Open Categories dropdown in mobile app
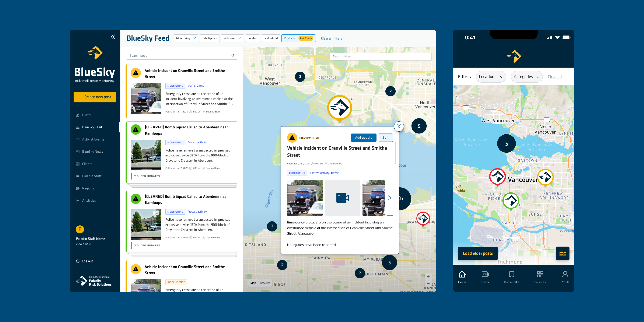Image resolution: width=644 pixels, height=322 pixels. (527, 77)
